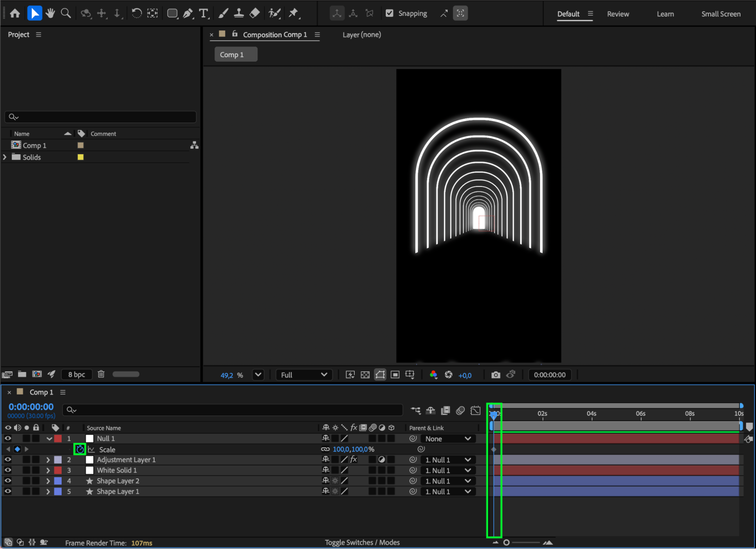Select the Pen tool
This screenshot has height=549, width=756.
click(x=188, y=14)
